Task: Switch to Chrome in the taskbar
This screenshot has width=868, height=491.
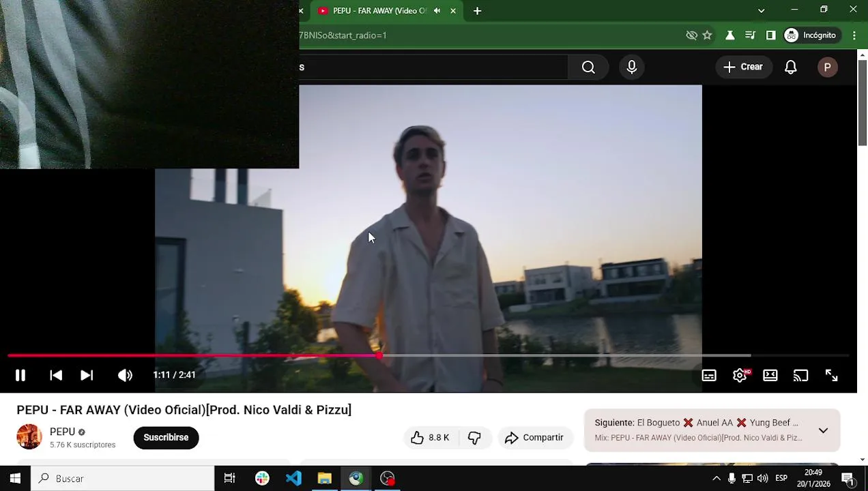Action: click(356, 478)
